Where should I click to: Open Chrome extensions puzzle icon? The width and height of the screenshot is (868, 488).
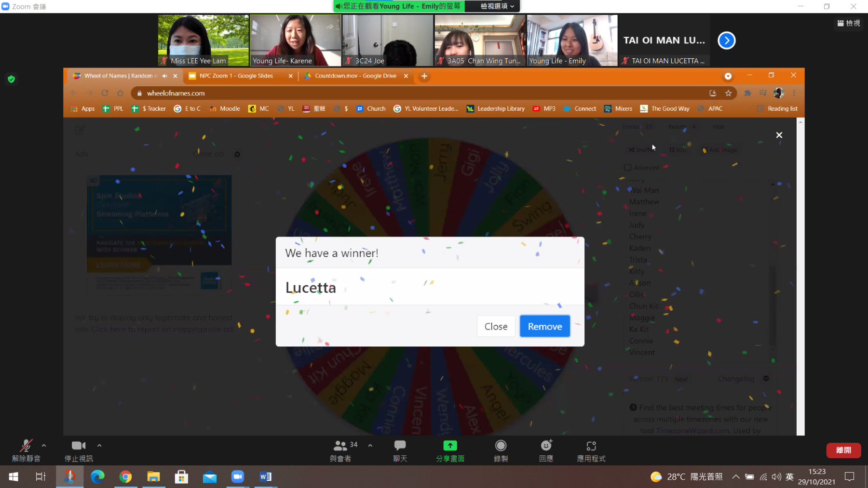pos(747,93)
